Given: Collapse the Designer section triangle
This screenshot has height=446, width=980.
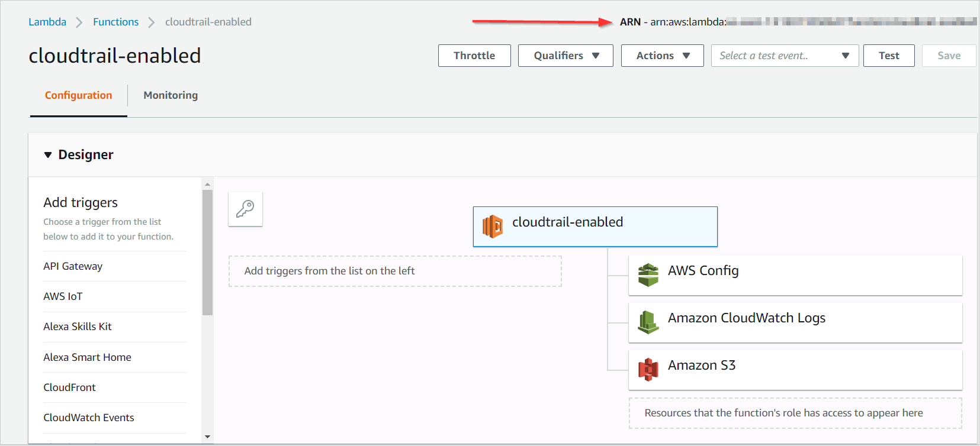Looking at the screenshot, I should (48, 155).
